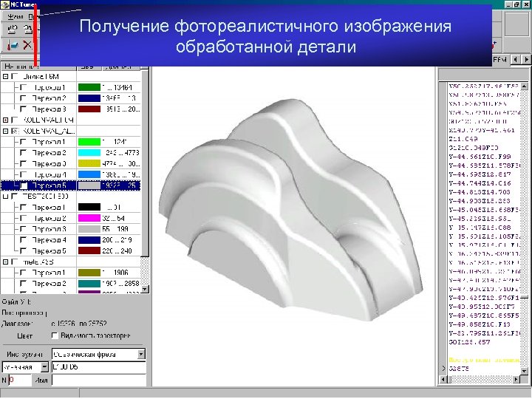Click the L100 D6 tool parameter field

tap(99, 367)
